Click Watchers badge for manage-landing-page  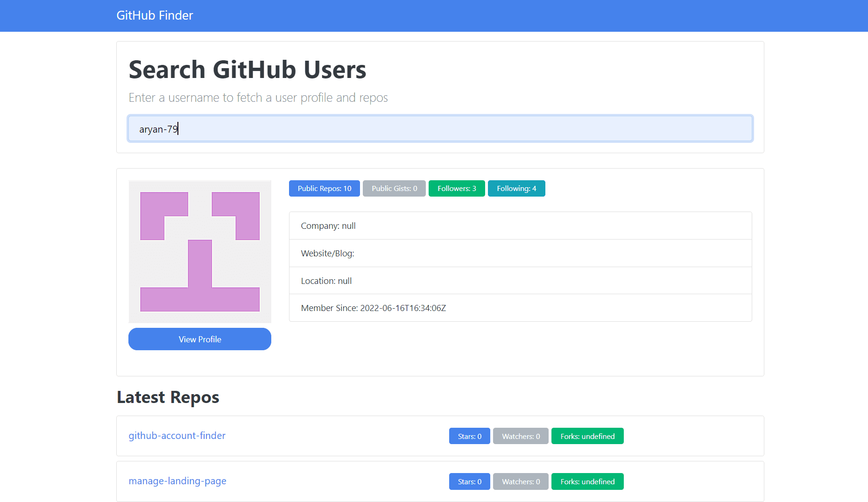[521, 482]
